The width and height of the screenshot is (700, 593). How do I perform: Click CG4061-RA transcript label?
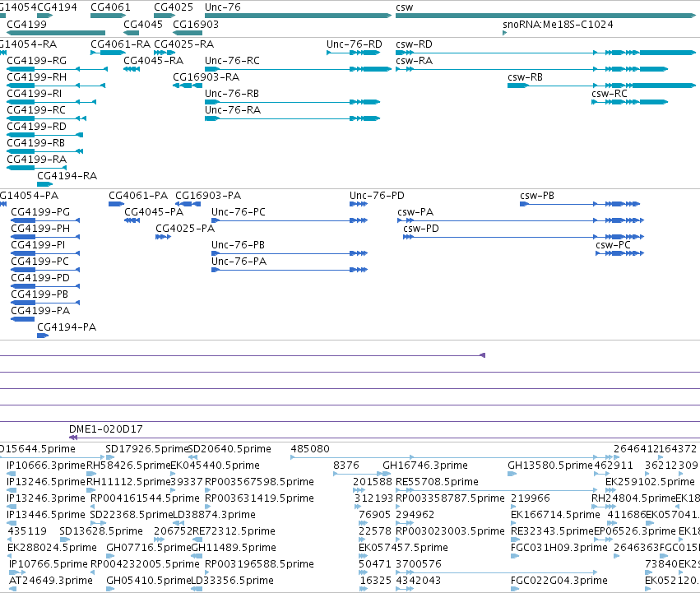[x=121, y=44]
